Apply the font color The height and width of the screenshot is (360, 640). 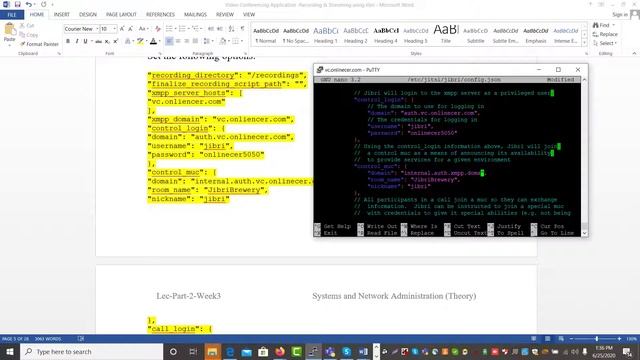[153, 41]
